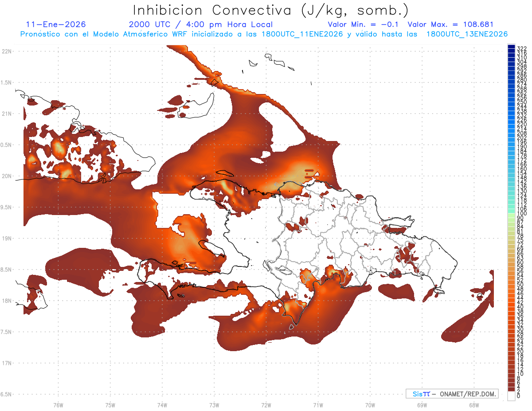Click the white 0 swatch on the colorbar
This screenshot has height=411, width=532.
511,397
